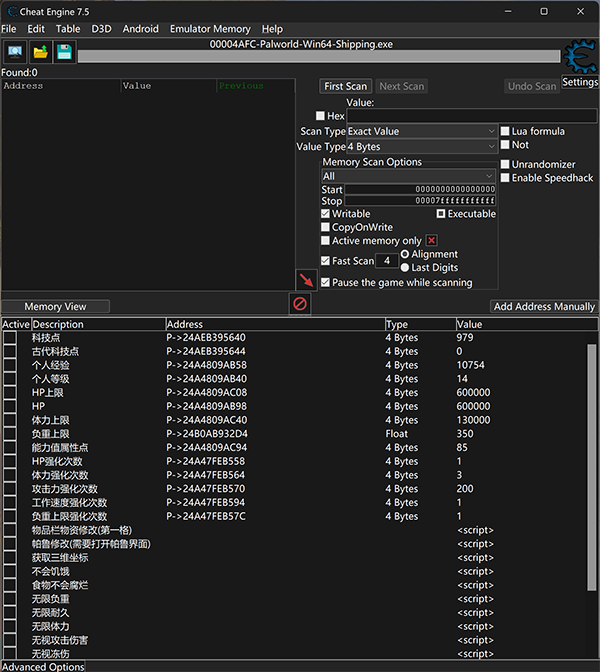Uncheck the Fast Scan checkbox
This screenshot has height=672, width=600.
pyautogui.click(x=325, y=261)
